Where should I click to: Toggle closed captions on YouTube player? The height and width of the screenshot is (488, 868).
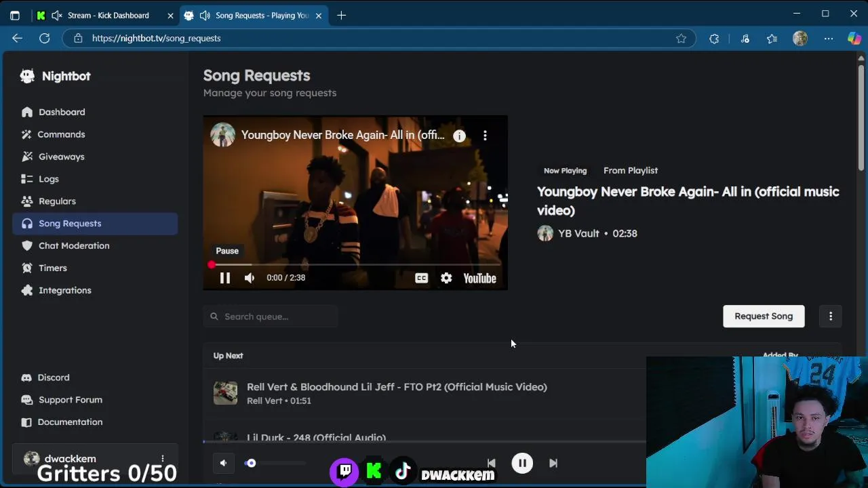pyautogui.click(x=421, y=278)
